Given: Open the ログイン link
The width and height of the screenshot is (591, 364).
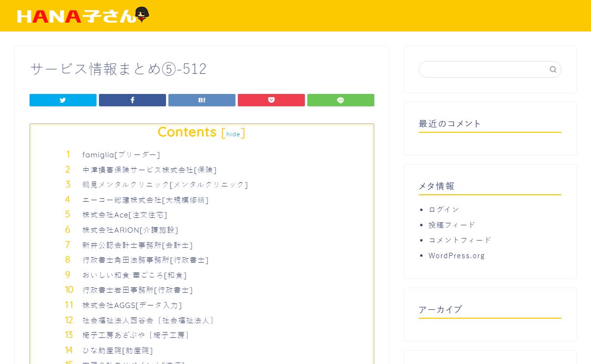Looking at the screenshot, I should point(444,210).
